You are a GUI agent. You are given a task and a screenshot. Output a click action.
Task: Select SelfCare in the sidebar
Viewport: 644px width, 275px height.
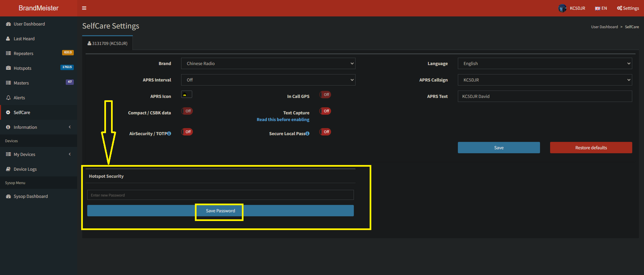tap(39, 112)
